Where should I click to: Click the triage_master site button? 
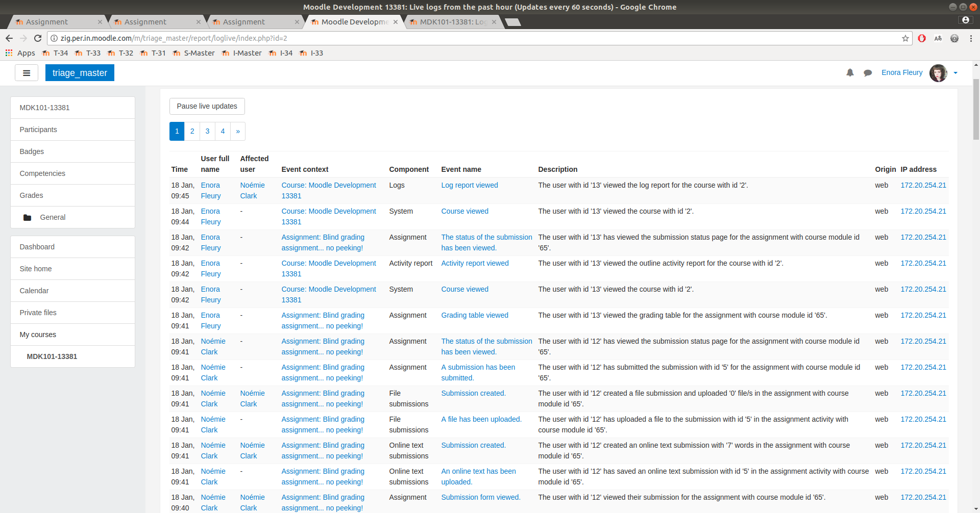coord(80,73)
